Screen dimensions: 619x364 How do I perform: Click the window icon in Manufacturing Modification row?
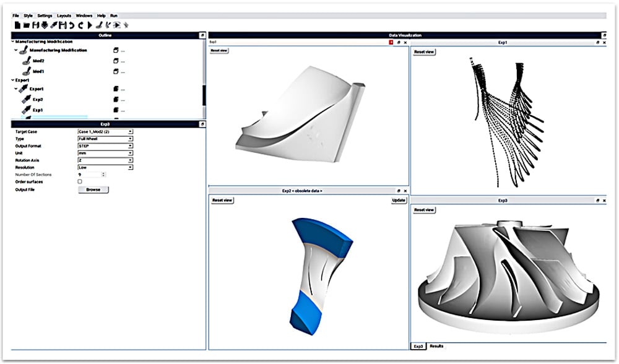click(x=116, y=50)
